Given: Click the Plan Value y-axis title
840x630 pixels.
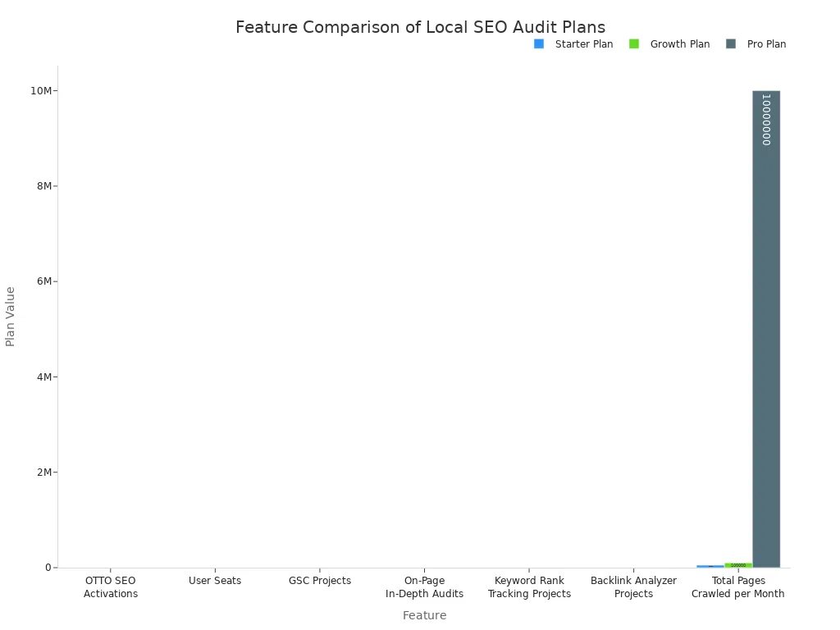Looking at the screenshot, I should click(x=11, y=316).
